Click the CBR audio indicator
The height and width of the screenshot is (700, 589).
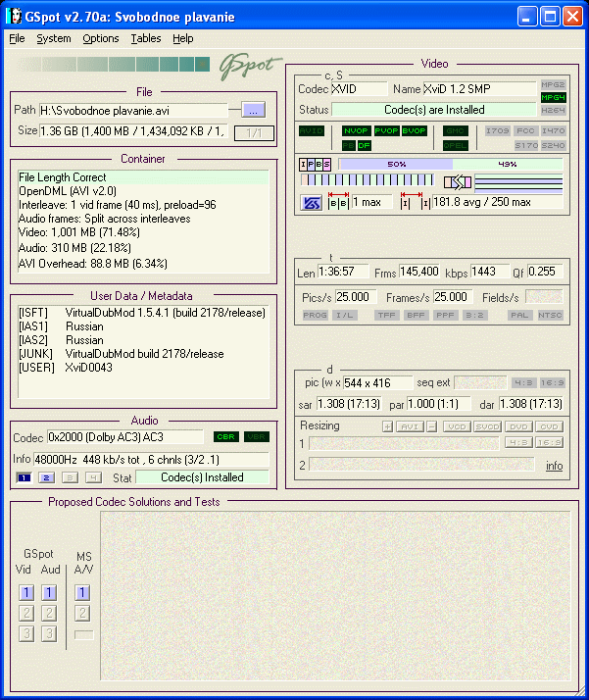tap(226, 436)
